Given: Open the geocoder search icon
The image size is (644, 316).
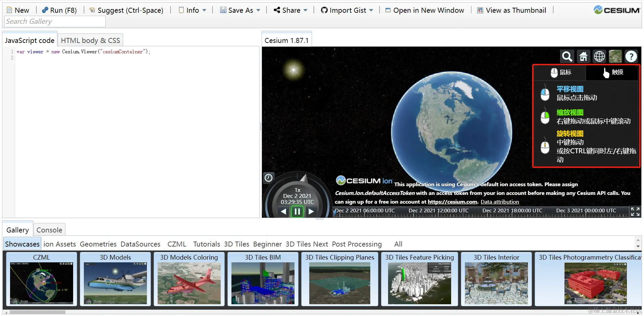Looking at the screenshot, I should tap(567, 56).
